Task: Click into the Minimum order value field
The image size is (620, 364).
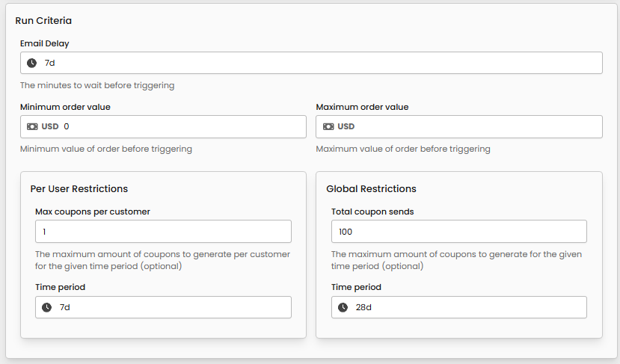Action: (x=179, y=126)
